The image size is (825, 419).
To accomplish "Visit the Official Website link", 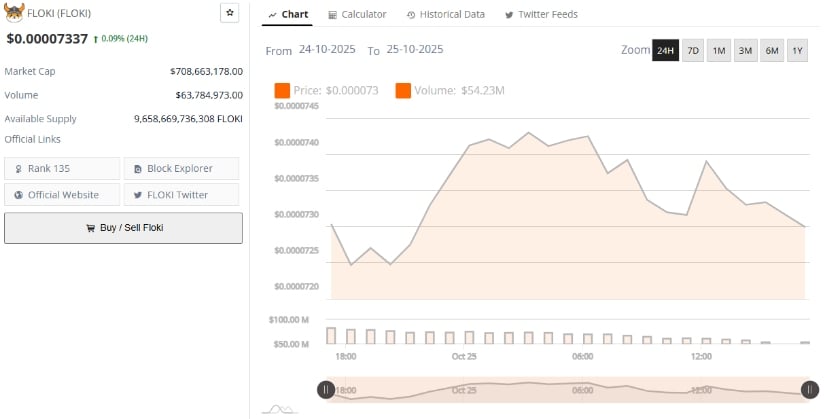I will tap(62, 194).
